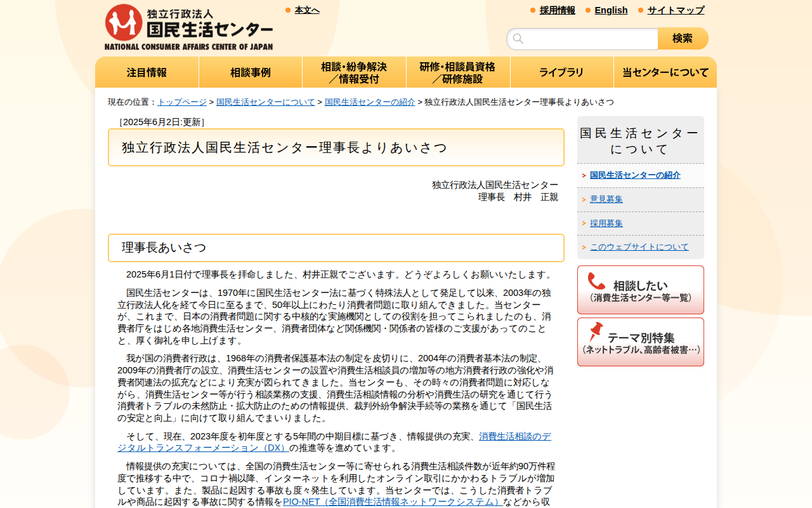
Task: Open the 消費生活相談のデジタルトランスフォーメーション（DX） link
Action: (334, 442)
